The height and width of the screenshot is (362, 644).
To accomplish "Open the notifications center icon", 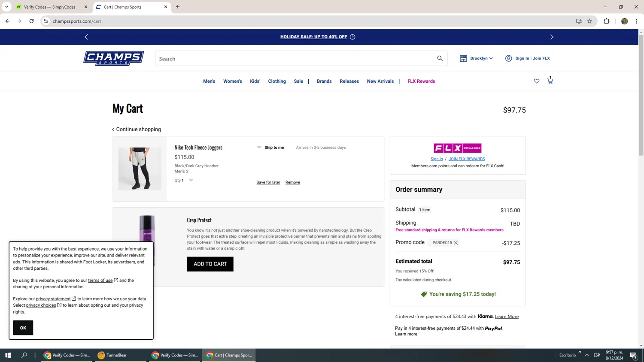I will click(x=633, y=355).
